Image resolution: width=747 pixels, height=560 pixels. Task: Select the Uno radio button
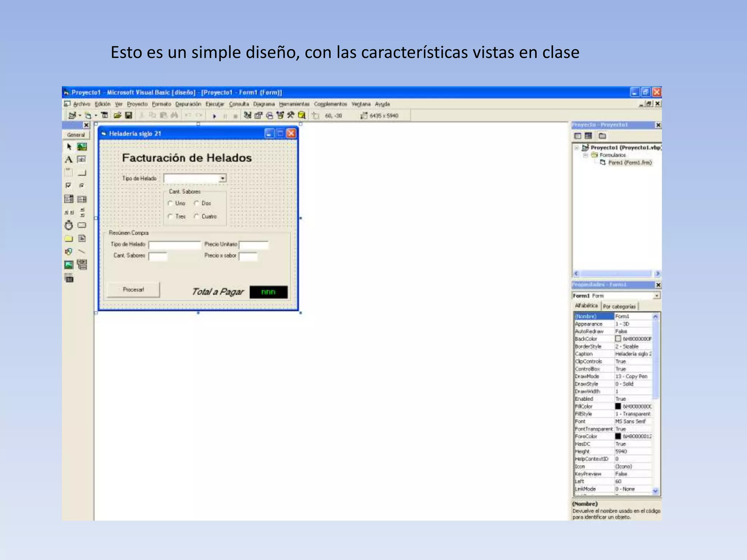pos(170,203)
